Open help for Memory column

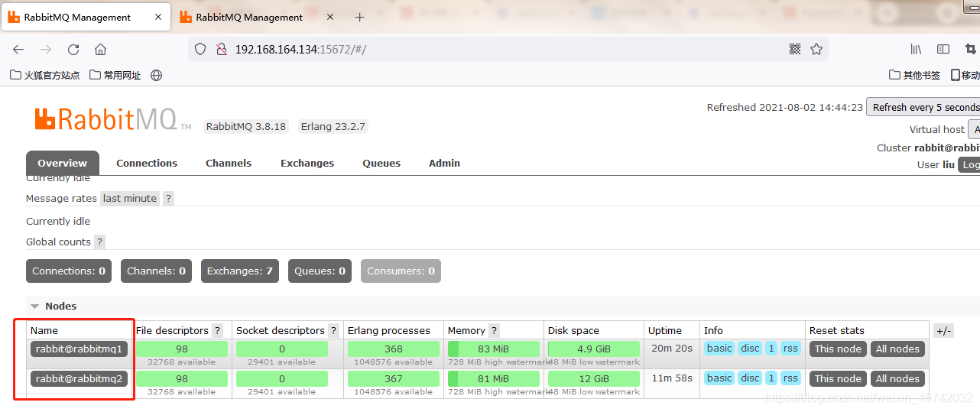click(495, 330)
